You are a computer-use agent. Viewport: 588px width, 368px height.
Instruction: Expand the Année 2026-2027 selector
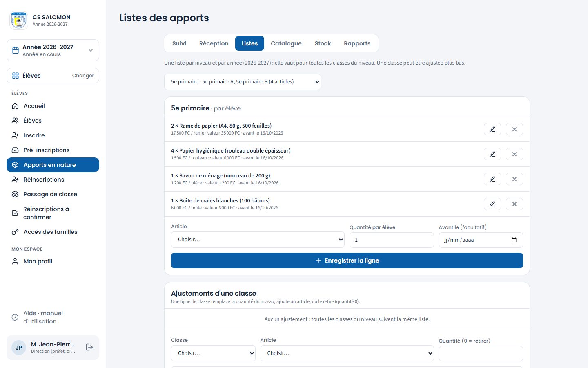coord(53,50)
